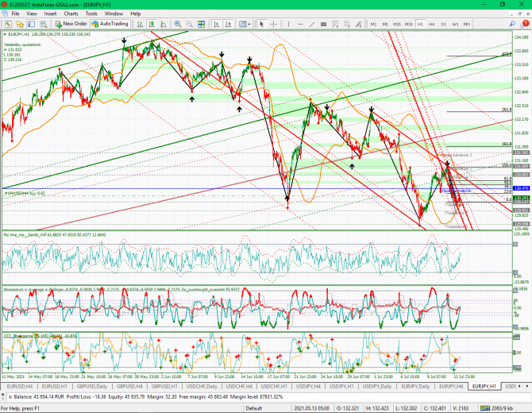
Task: Select the horizontal line drawing tool
Action: [300, 24]
